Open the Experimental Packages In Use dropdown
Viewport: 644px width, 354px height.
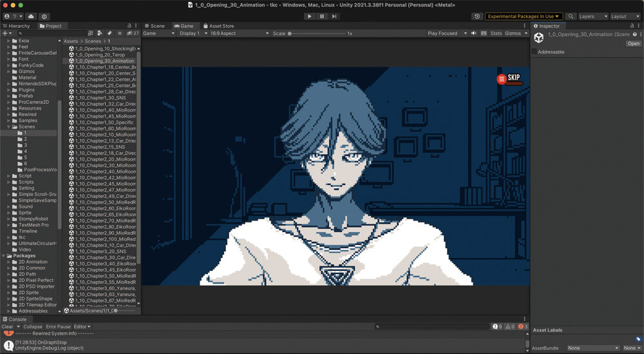coord(524,17)
